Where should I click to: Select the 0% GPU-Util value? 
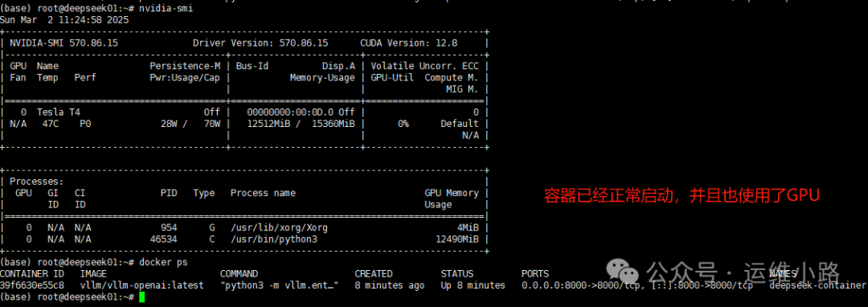tap(403, 124)
